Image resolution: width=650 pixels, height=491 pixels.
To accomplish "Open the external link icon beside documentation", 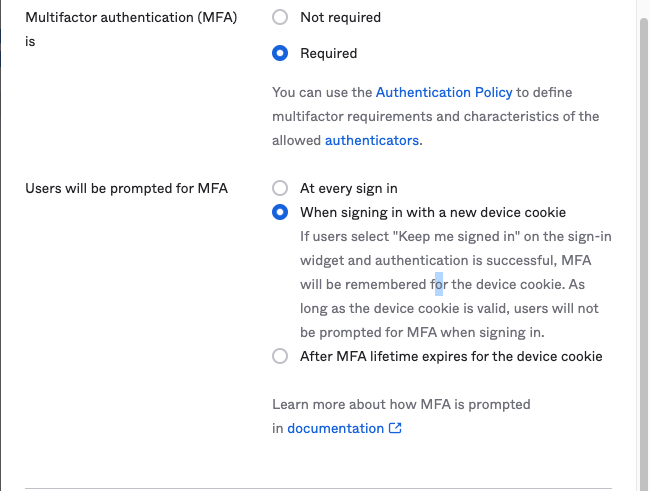I will click(395, 429).
